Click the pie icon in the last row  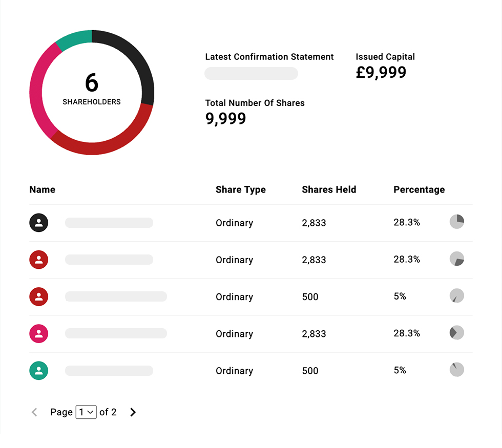pos(456,370)
